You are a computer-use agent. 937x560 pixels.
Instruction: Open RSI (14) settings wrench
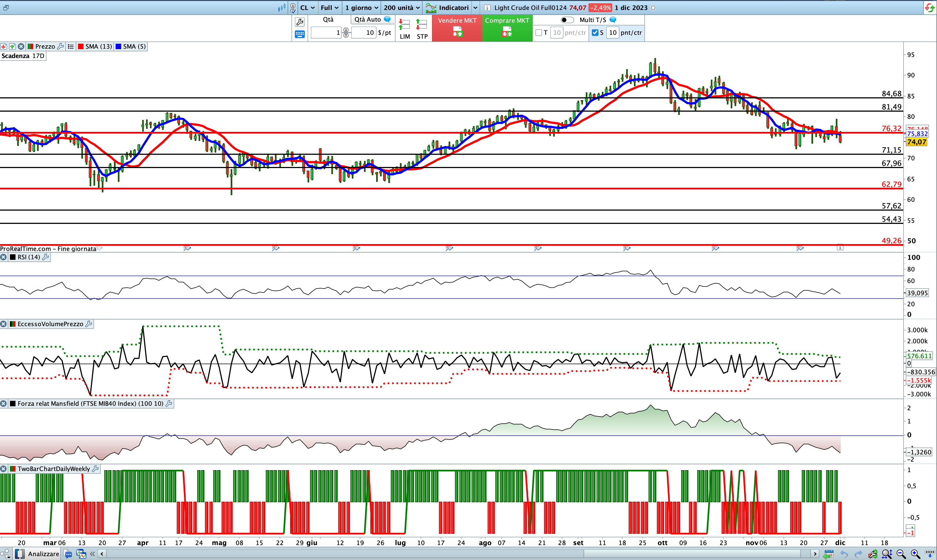click(x=45, y=257)
